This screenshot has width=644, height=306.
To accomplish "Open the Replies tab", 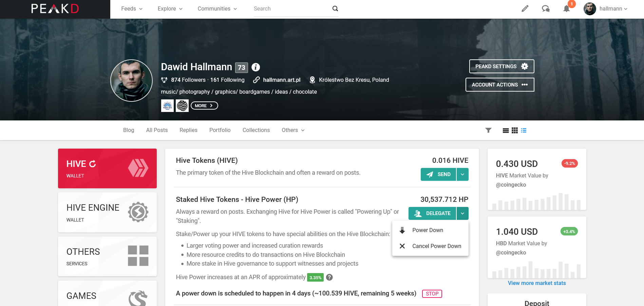I will coord(188,130).
